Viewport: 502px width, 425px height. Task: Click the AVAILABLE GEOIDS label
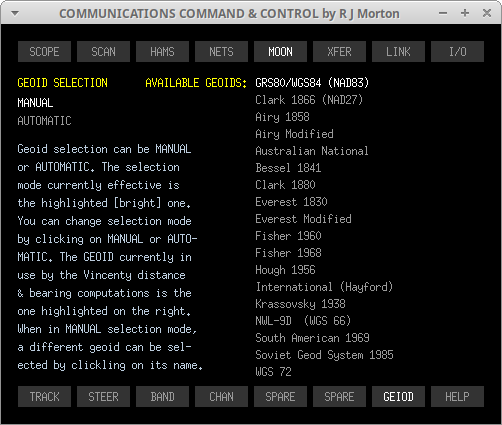coord(196,83)
